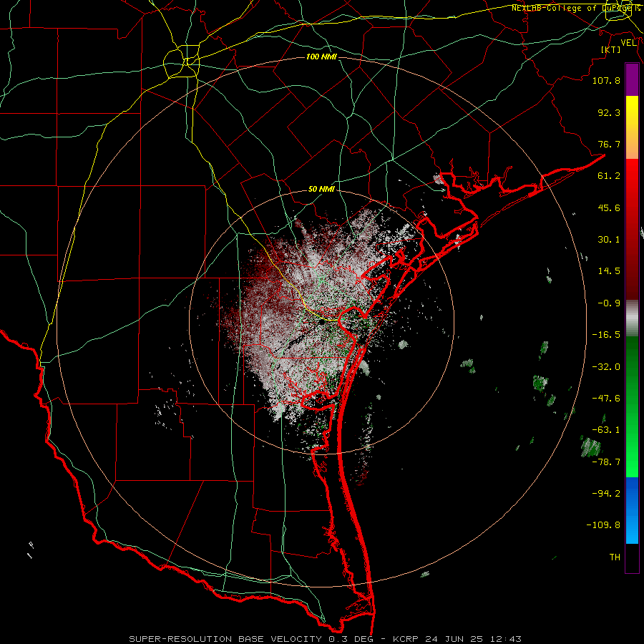Select the -63.1 velocity scale value
The width and height of the screenshot is (644, 644).
coord(606,430)
